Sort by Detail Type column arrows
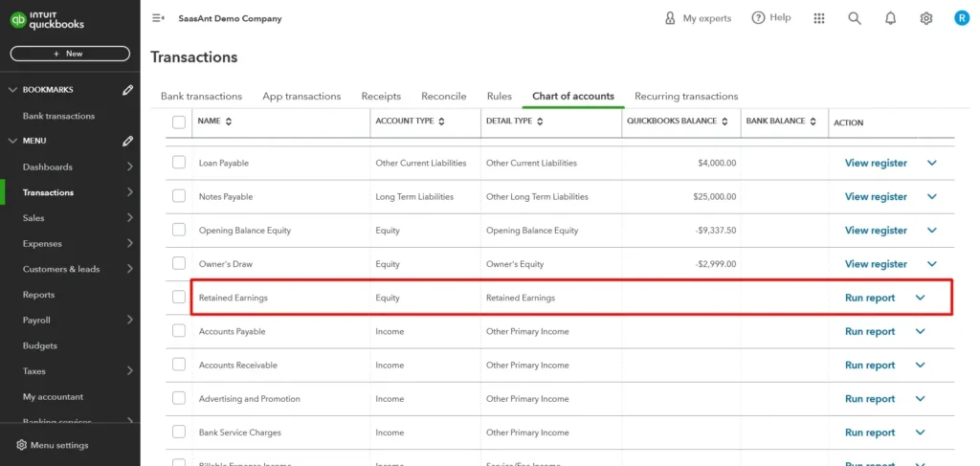The width and height of the screenshot is (980, 466). pyautogui.click(x=540, y=122)
